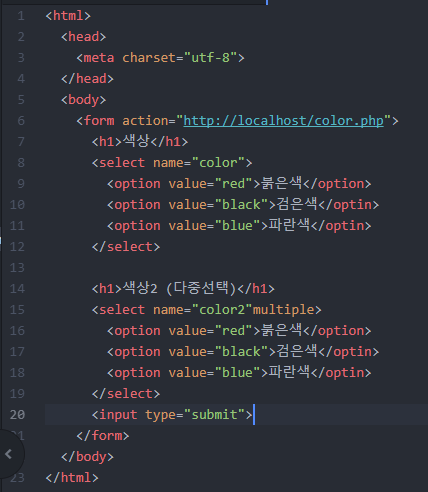Screen dimensions: 428x492
Task: Click the 검은색 option on line 10
Action: (243, 205)
